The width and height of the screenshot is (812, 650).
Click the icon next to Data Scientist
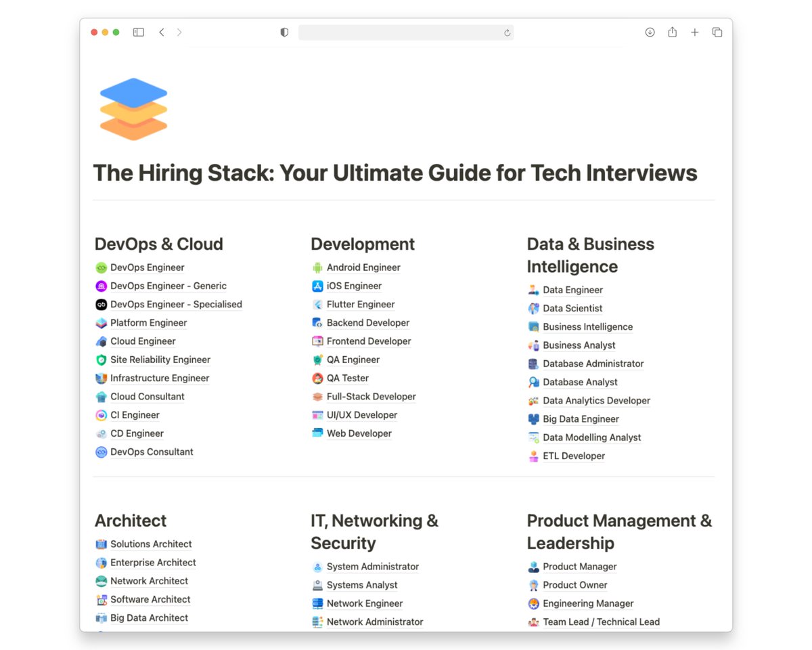[x=534, y=308]
